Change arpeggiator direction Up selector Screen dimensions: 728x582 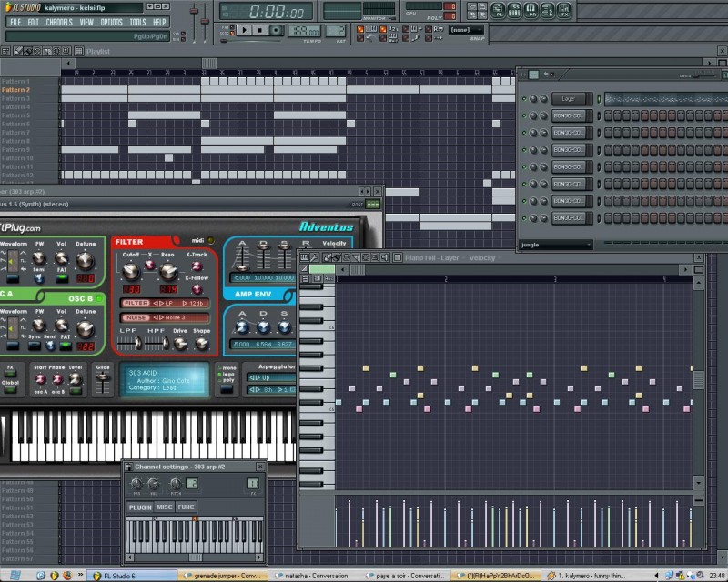click(271, 377)
